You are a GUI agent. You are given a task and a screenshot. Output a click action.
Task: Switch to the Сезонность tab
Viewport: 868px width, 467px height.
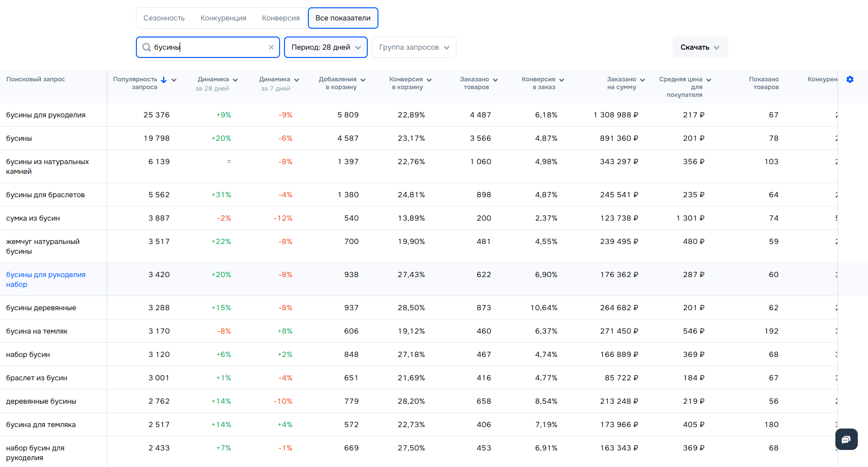pyautogui.click(x=164, y=18)
